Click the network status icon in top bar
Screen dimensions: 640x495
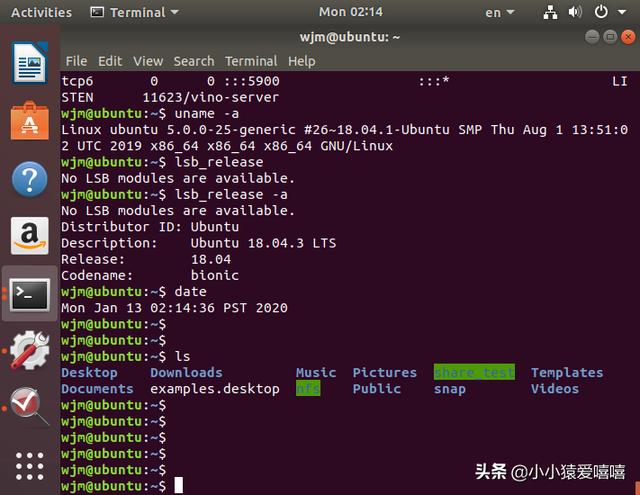pyautogui.click(x=550, y=12)
